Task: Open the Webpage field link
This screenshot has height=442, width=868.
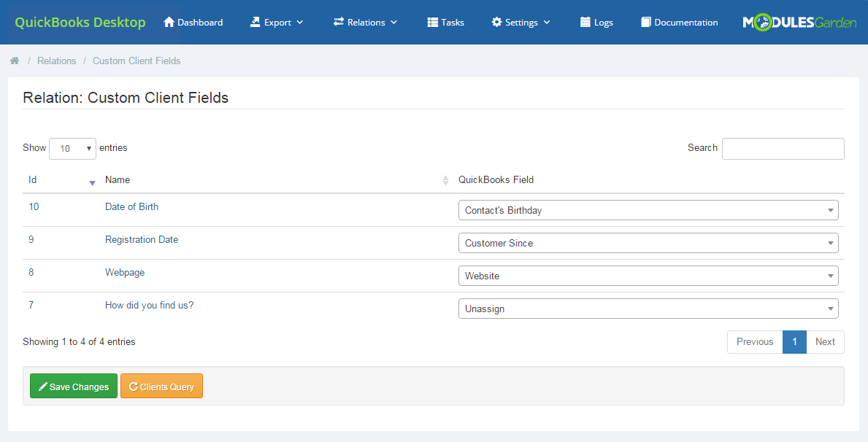Action: point(125,271)
